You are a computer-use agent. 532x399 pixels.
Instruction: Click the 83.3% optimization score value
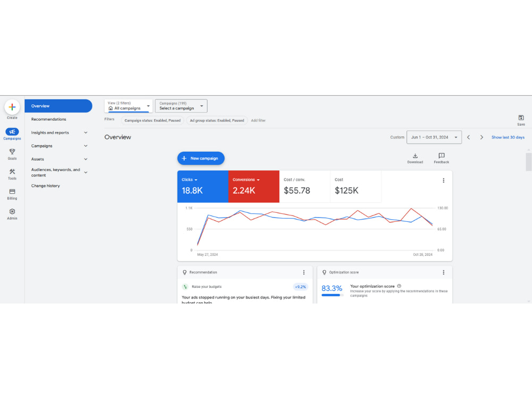332,288
